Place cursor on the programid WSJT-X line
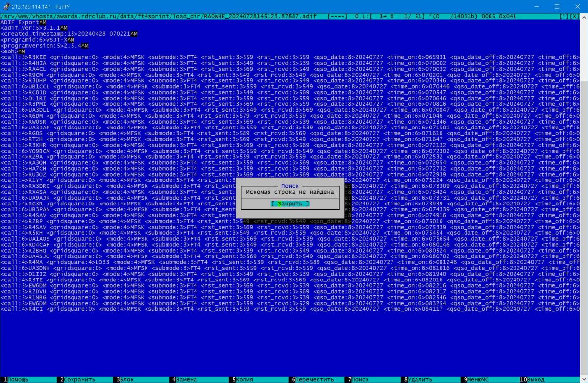The height and width of the screenshot is (383, 588). [x=37, y=40]
